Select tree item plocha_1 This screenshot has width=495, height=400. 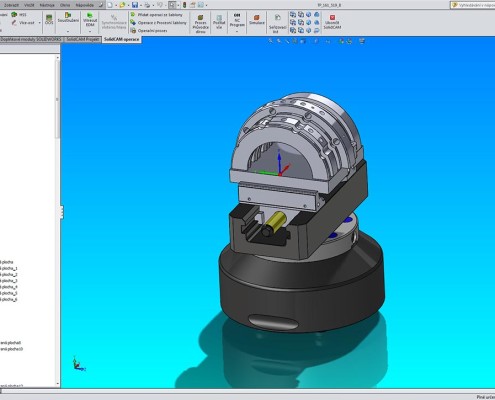click(x=9, y=268)
